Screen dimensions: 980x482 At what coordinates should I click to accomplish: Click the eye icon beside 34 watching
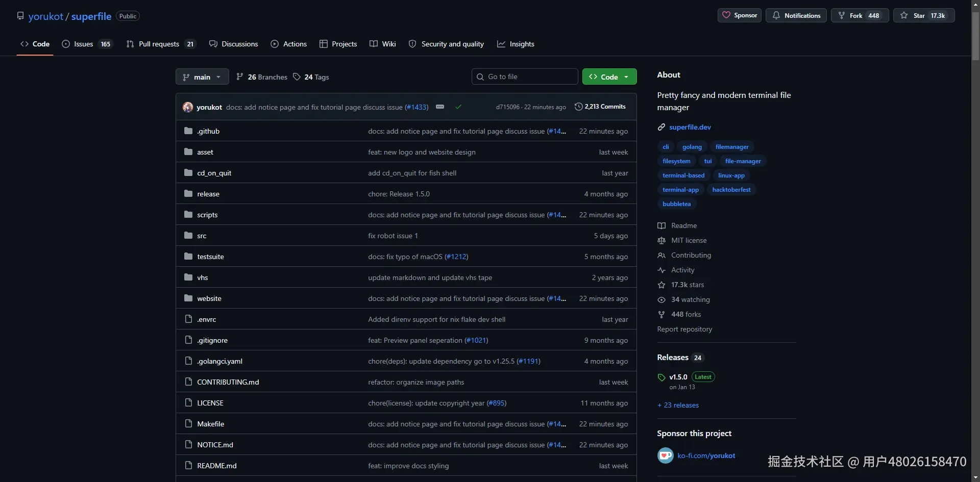point(661,300)
